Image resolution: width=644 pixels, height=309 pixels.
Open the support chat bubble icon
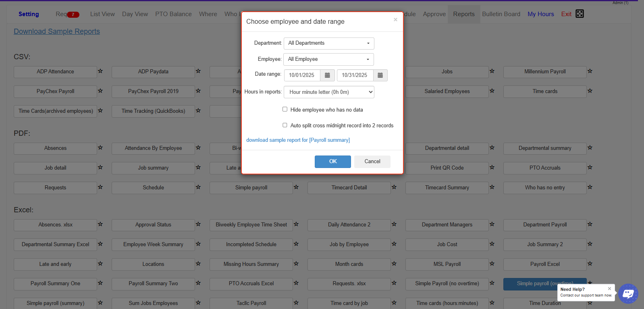[628, 294]
